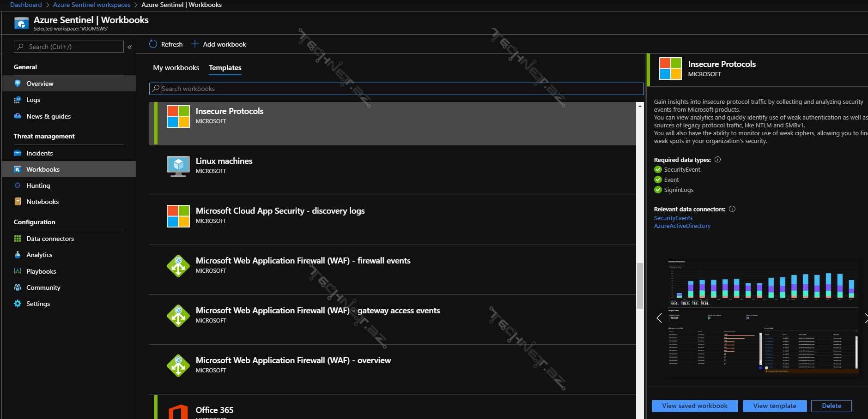Click the Refresh icon in toolbar
The image size is (868, 419).
click(x=153, y=44)
